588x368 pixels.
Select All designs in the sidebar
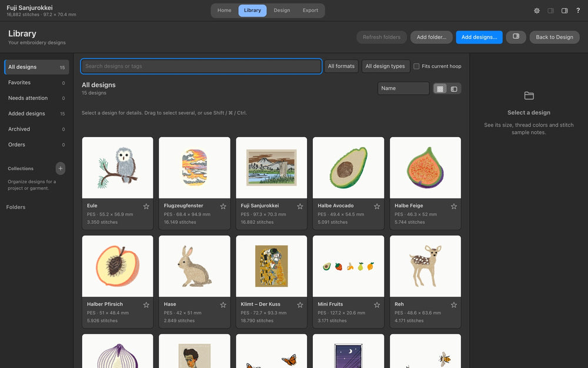[x=36, y=67]
